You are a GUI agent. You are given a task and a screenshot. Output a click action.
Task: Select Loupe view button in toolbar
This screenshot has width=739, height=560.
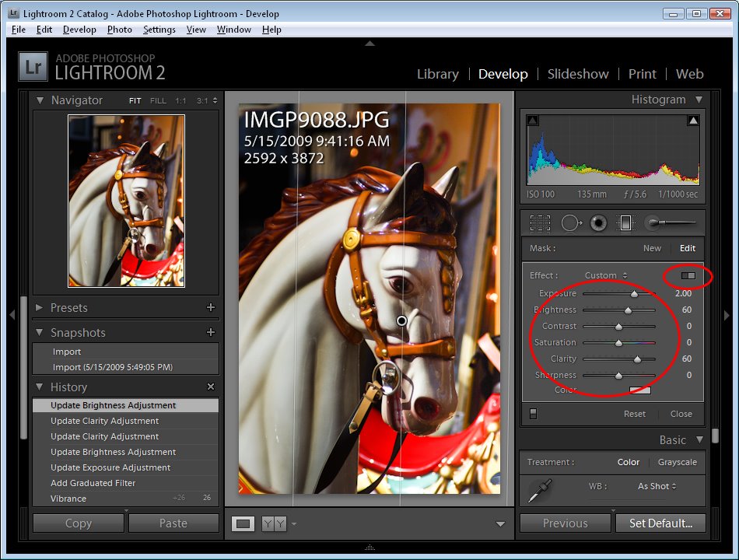243,523
